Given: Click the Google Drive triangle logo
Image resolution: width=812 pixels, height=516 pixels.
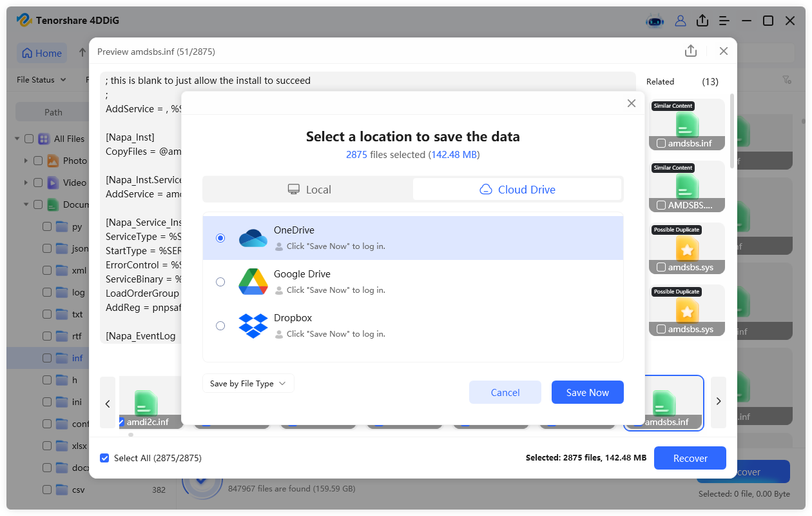Looking at the screenshot, I should pyautogui.click(x=253, y=282).
